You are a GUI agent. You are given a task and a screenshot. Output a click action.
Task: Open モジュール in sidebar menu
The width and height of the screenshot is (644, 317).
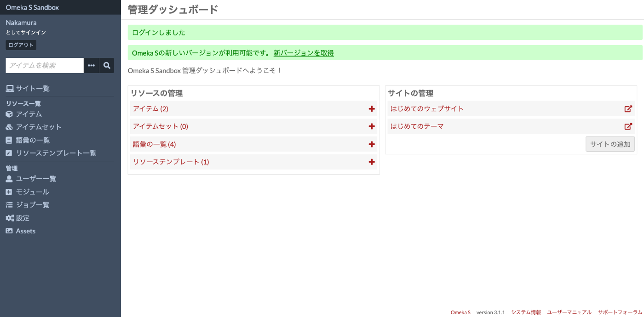[32, 192]
